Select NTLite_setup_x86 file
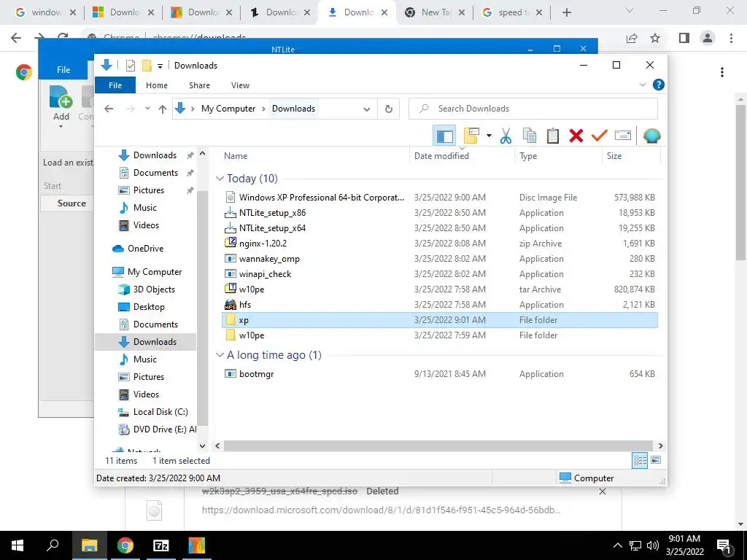 pos(440,213)
